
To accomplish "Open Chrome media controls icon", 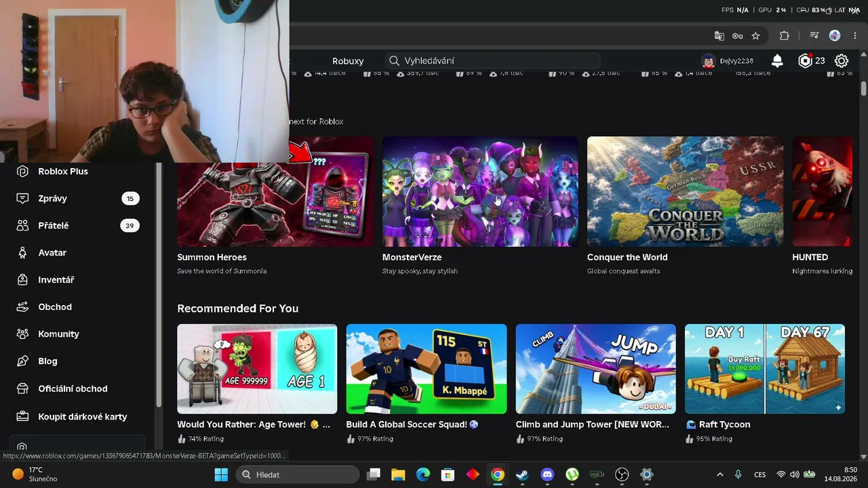I will [814, 36].
